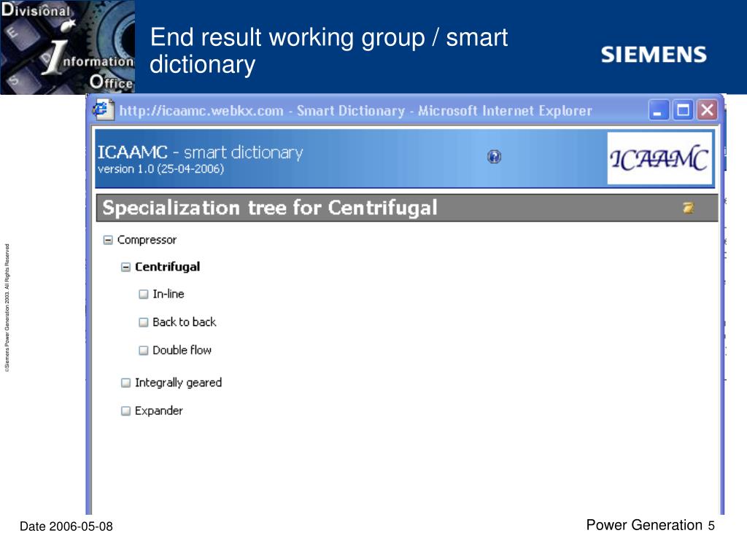Click the SIEMENS logo on the slide
The image size is (747, 560).
point(654,54)
